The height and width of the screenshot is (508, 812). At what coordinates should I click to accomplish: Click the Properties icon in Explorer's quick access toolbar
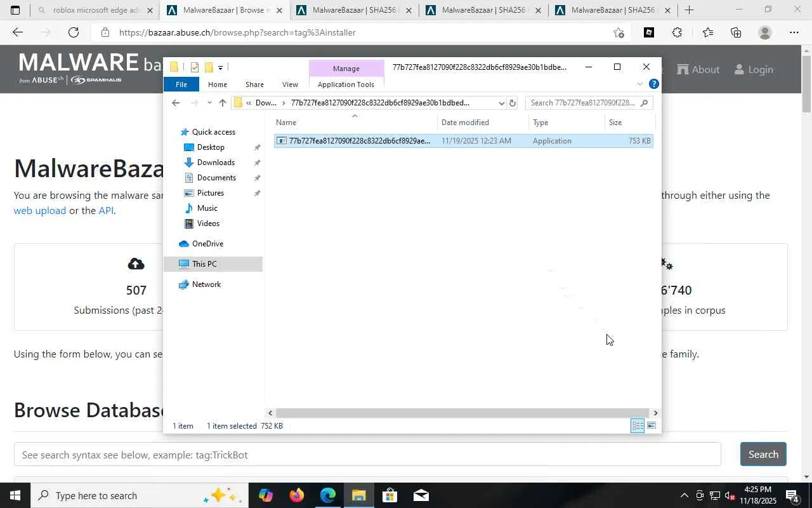(195, 67)
